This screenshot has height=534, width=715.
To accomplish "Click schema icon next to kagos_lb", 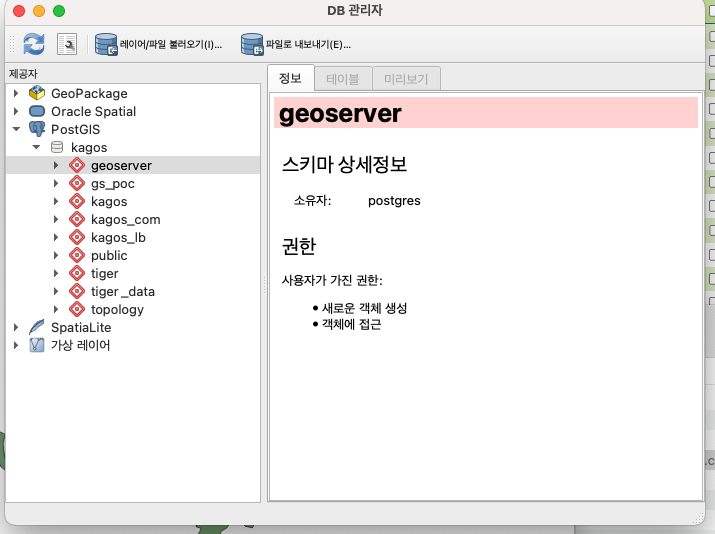I will 77,237.
